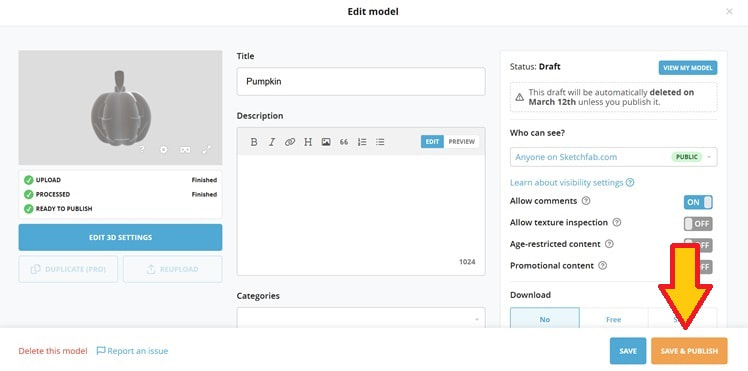Insert image icon in description toolbar
The image size is (748, 371).
(326, 142)
